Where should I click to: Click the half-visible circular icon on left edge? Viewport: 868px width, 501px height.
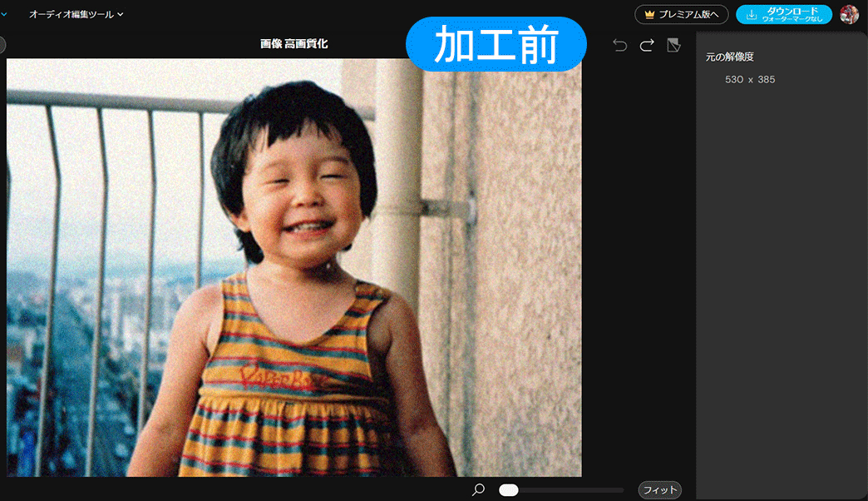coord(2,44)
